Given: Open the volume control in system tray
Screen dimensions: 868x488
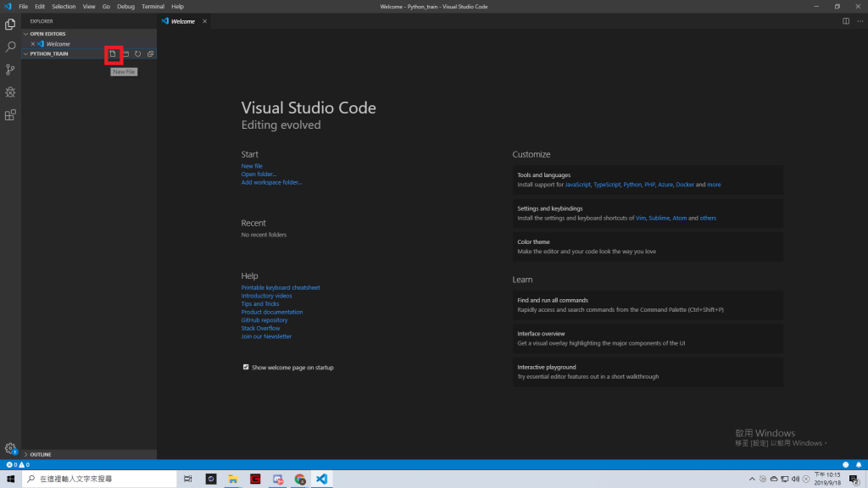Looking at the screenshot, I should point(795,480).
